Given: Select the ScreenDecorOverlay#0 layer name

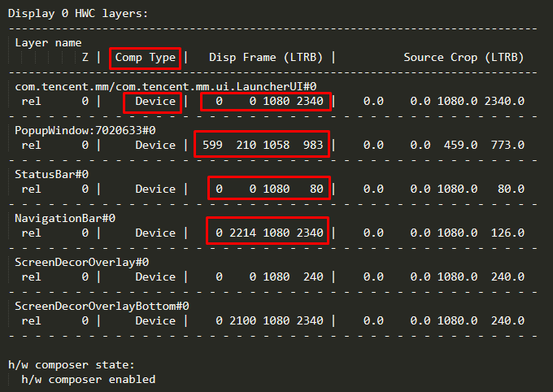Looking at the screenshot, I should pyautogui.click(x=82, y=263).
